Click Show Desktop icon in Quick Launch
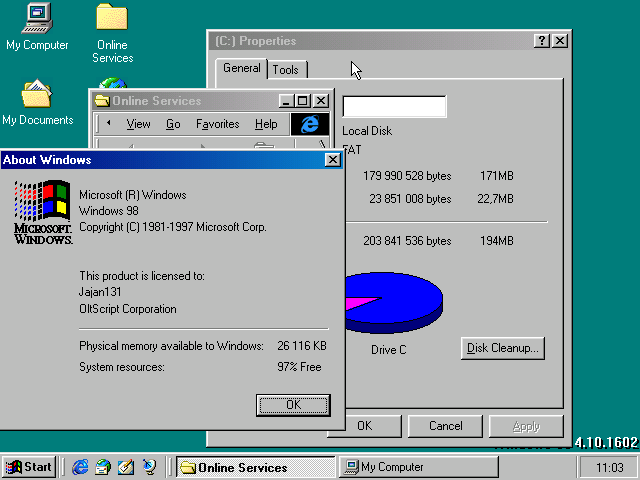The width and height of the screenshot is (640, 480). click(126, 467)
